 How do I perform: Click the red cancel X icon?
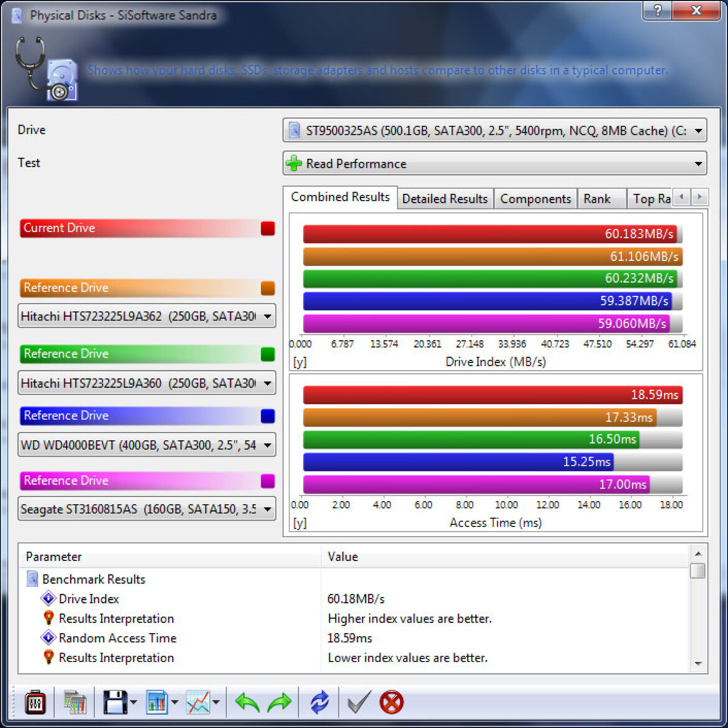click(391, 702)
